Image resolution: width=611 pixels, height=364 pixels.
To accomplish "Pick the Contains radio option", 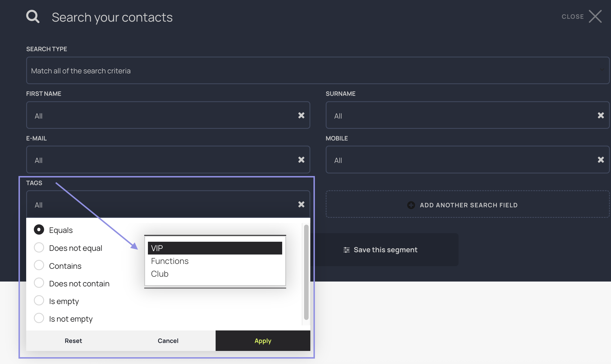I will tap(39, 265).
